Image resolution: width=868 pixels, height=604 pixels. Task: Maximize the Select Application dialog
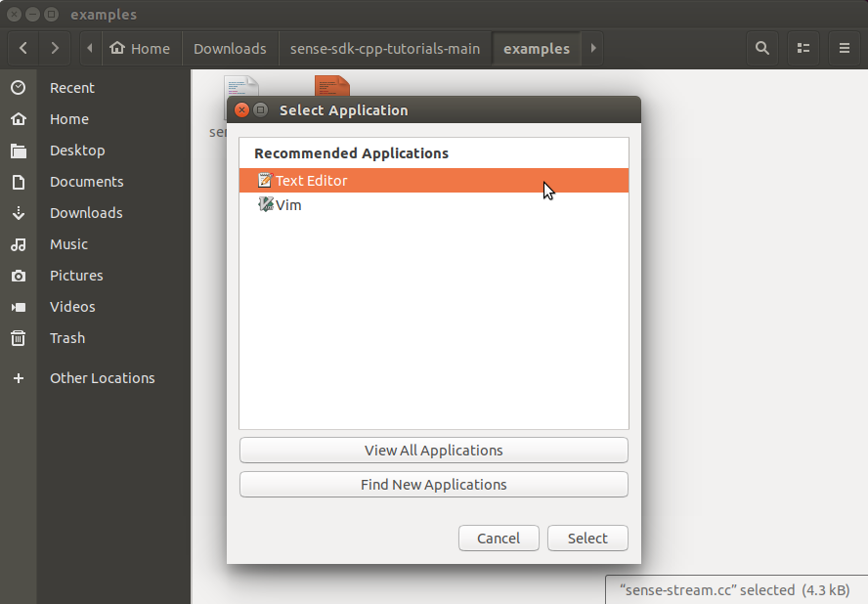click(260, 110)
